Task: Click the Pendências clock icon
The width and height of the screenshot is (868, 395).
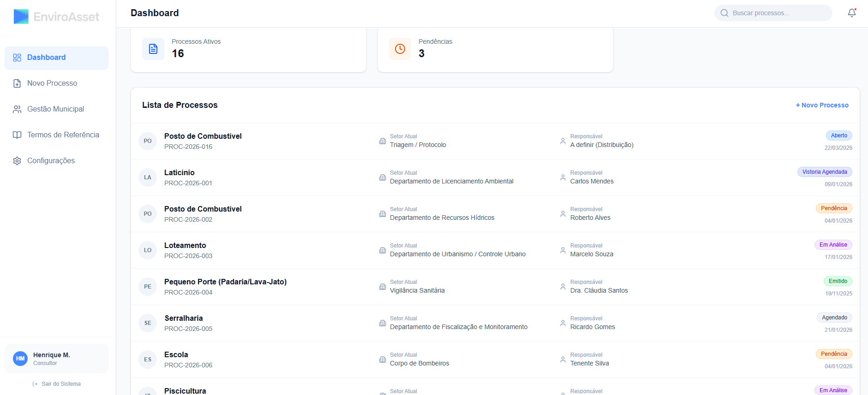Action: (400, 49)
